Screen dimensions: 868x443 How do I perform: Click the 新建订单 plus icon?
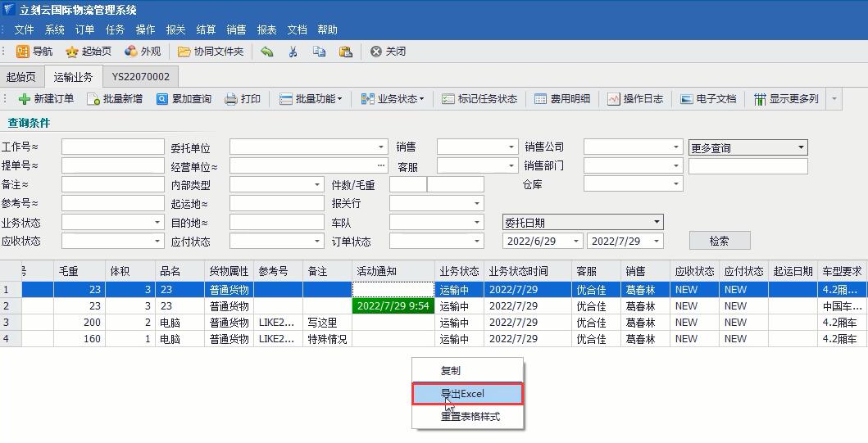25,99
